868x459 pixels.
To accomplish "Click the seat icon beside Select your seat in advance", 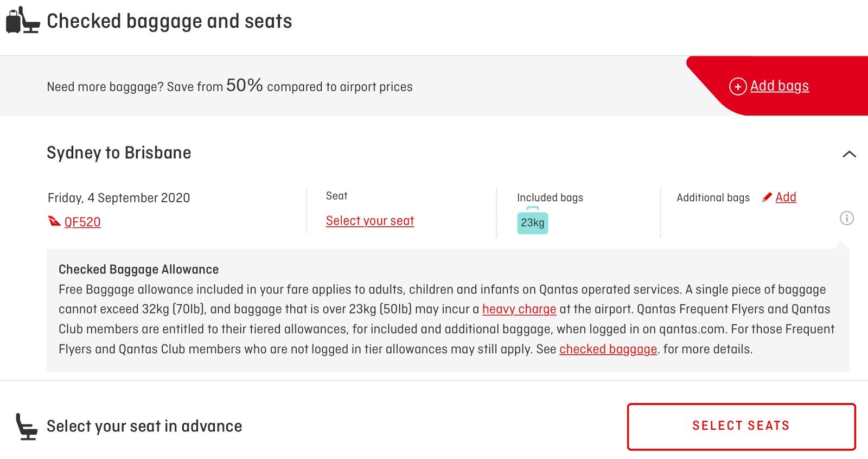I will point(27,426).
